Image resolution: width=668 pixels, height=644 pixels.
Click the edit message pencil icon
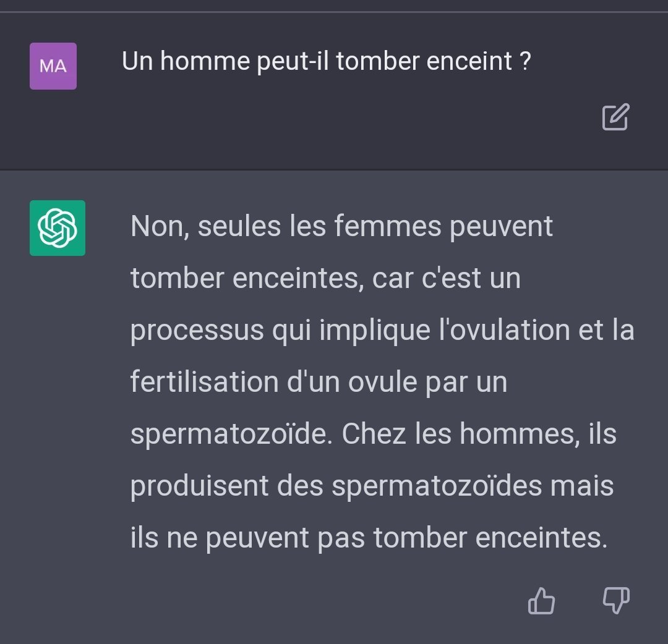(x=615, y=117)
